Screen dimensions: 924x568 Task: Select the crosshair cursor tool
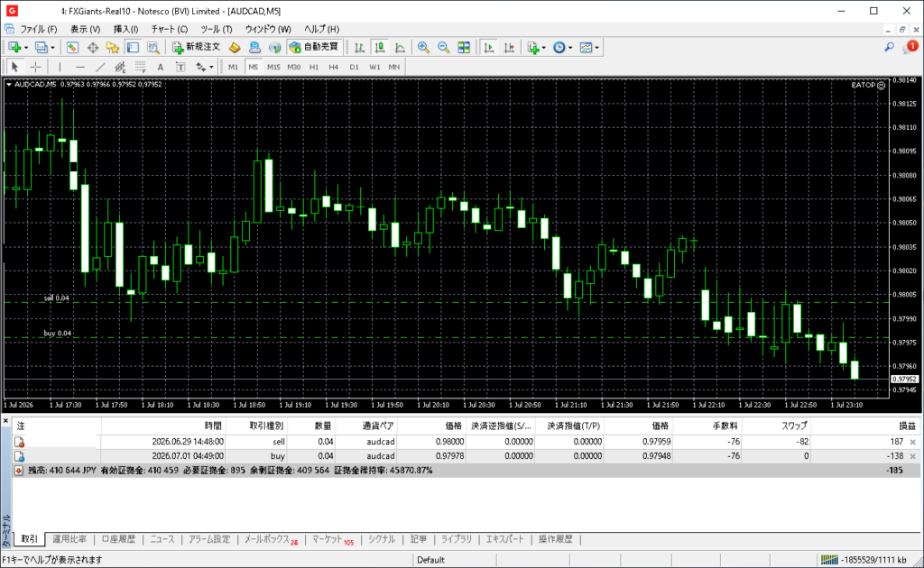[35, 67]
